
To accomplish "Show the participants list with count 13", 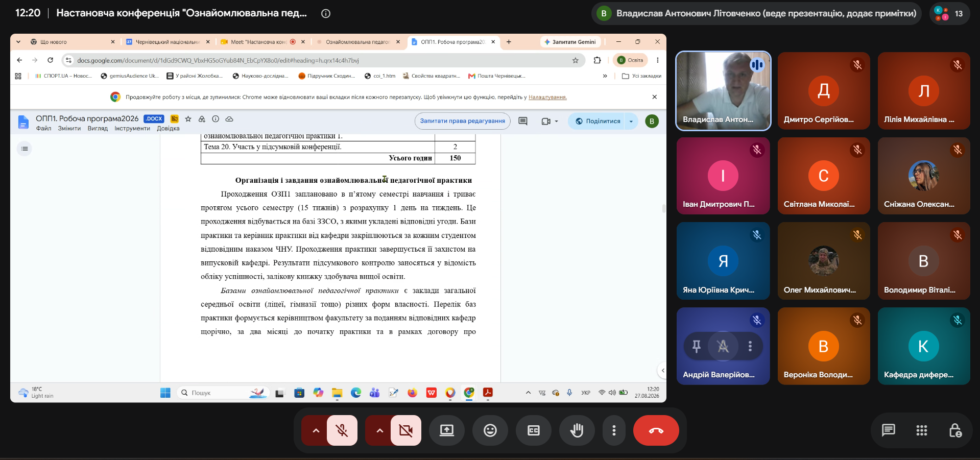I will tap(949, 13).
